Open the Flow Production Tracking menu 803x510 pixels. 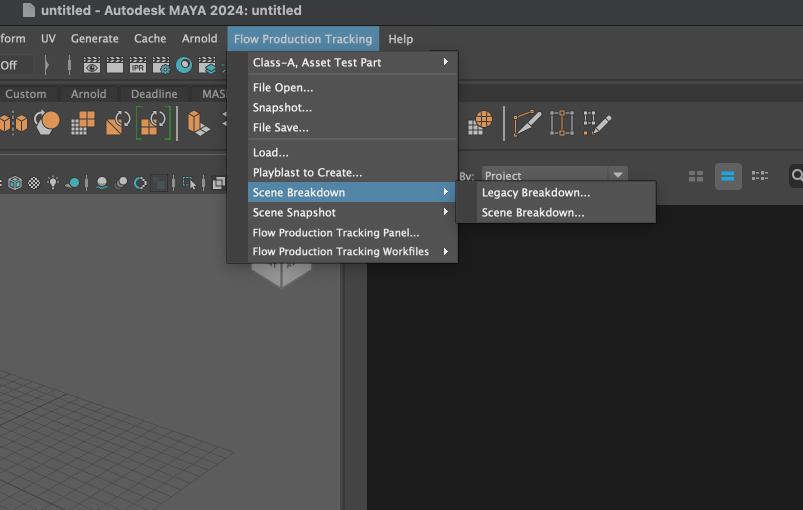pyautogui.click(x=303, y=39)
